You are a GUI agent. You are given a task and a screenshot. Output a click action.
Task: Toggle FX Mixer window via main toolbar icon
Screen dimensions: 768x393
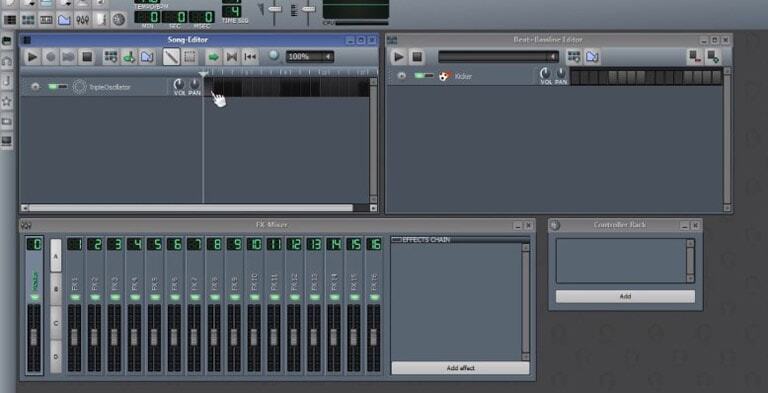tap(82, 20)
